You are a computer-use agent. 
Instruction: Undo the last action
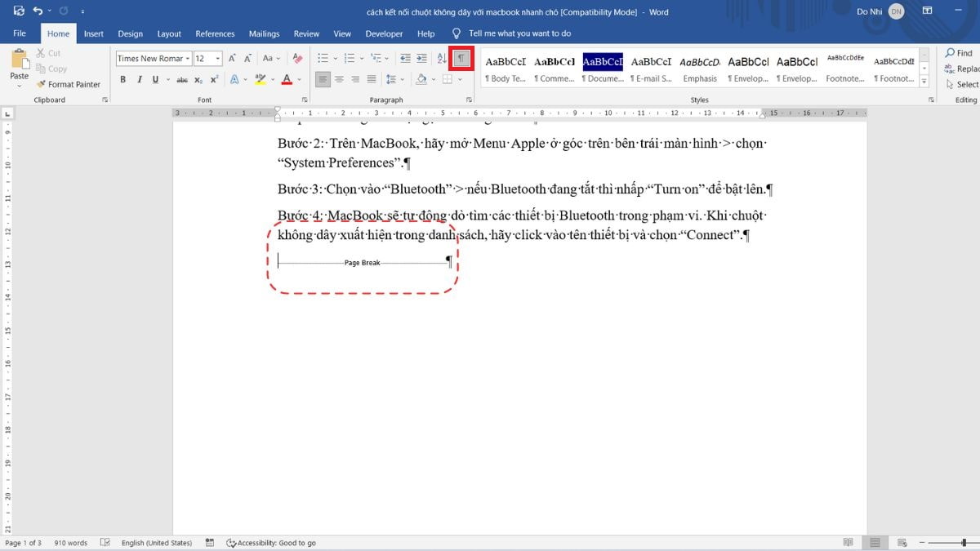coord(38,11)
